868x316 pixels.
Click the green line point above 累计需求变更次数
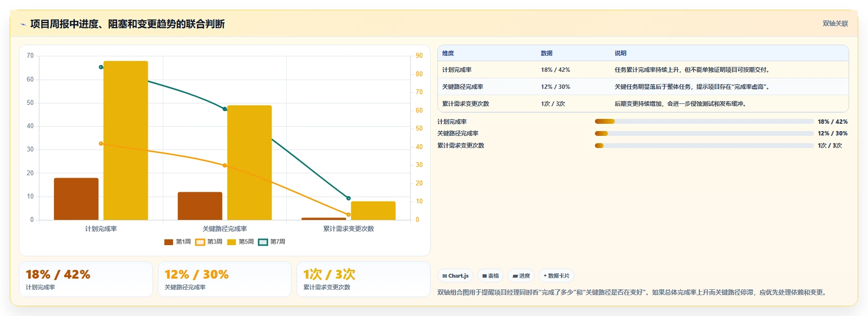tap(348, 198)
